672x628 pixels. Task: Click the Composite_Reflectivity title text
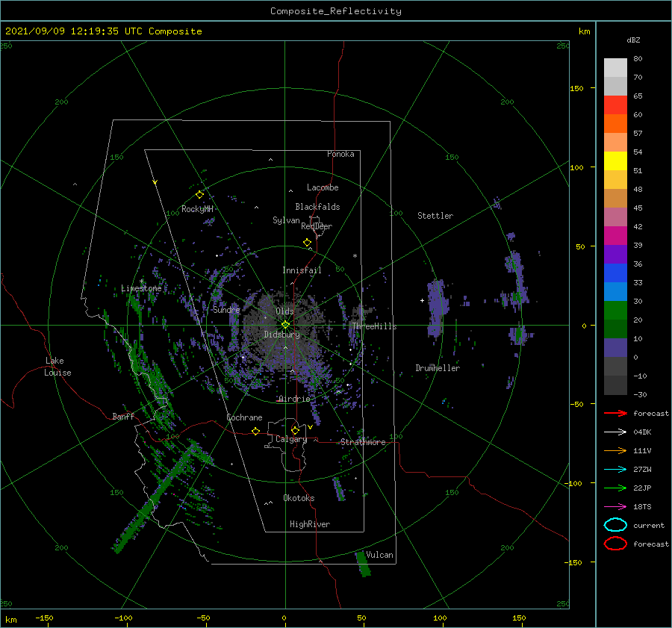point(336,11)
